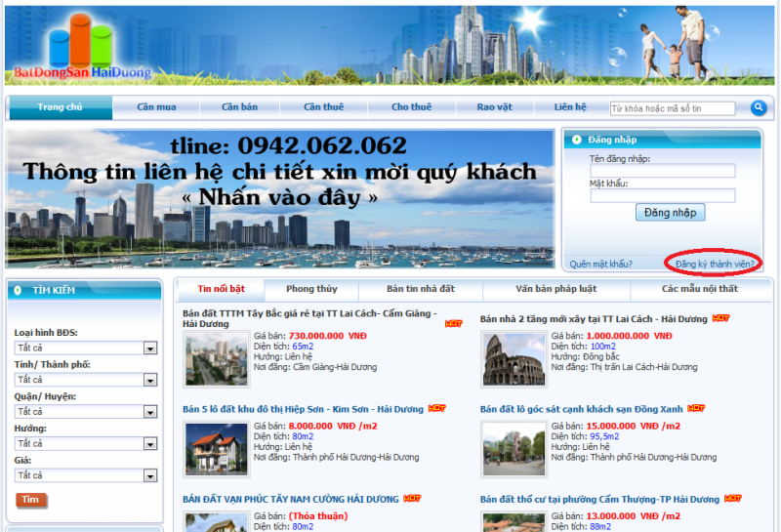This screenshot has height=532, width=781.
Task: Click the orange Tìm search button
Action: (x=31, y=500)
